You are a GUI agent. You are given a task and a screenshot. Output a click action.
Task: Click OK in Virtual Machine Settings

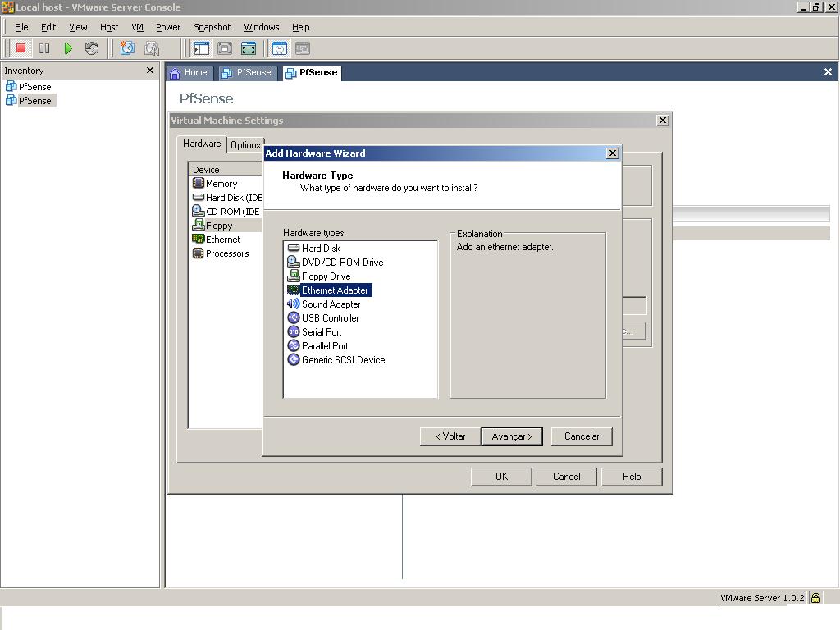point(501,477)
